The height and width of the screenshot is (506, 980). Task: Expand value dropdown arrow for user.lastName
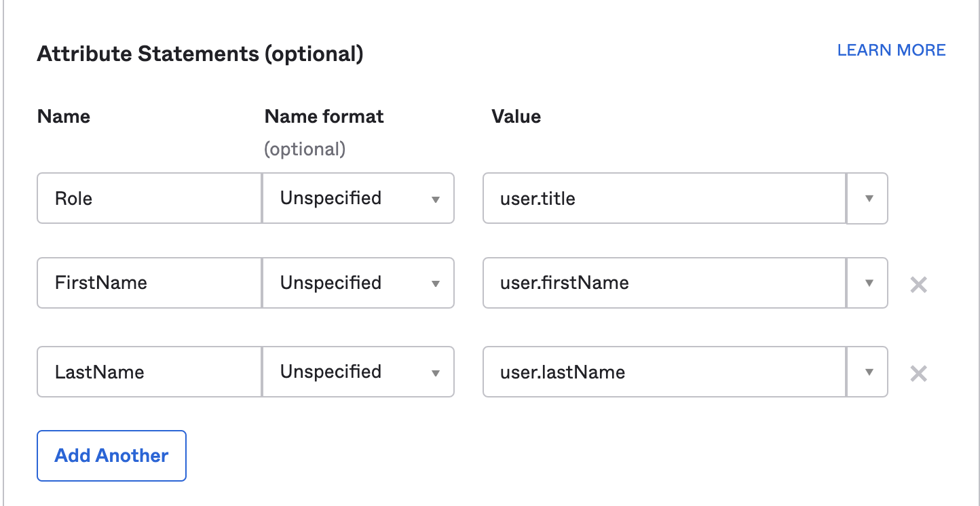point(868,372)
